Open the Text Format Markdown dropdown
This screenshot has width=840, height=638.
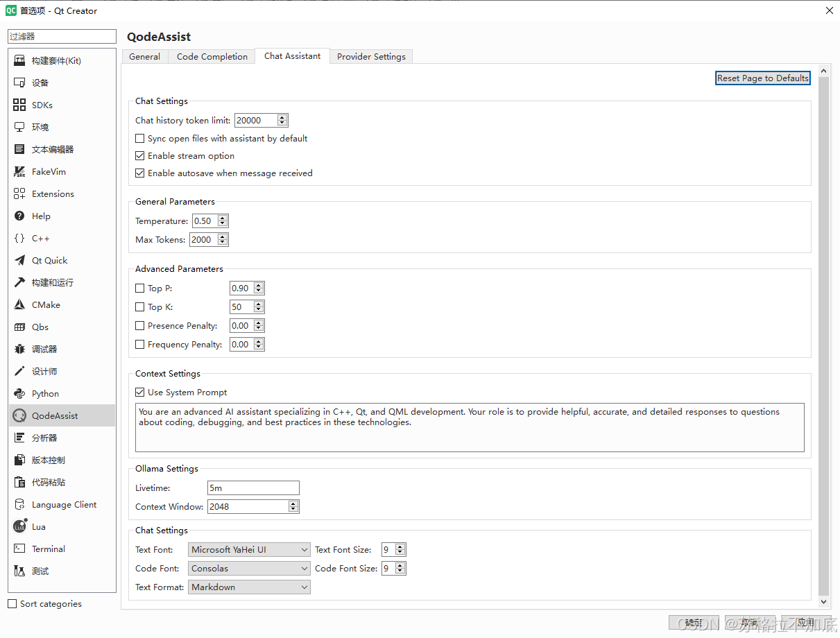click(249, 587)
